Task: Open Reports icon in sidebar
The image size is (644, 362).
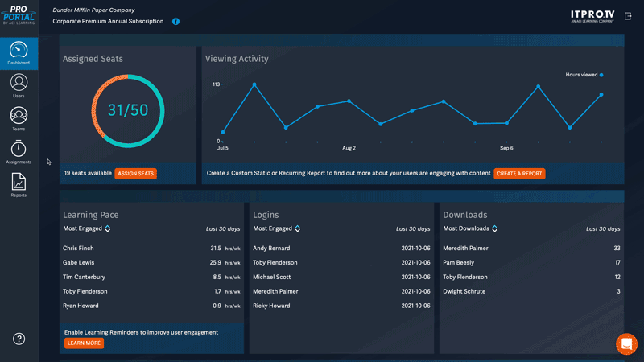Action: point(19,183)
